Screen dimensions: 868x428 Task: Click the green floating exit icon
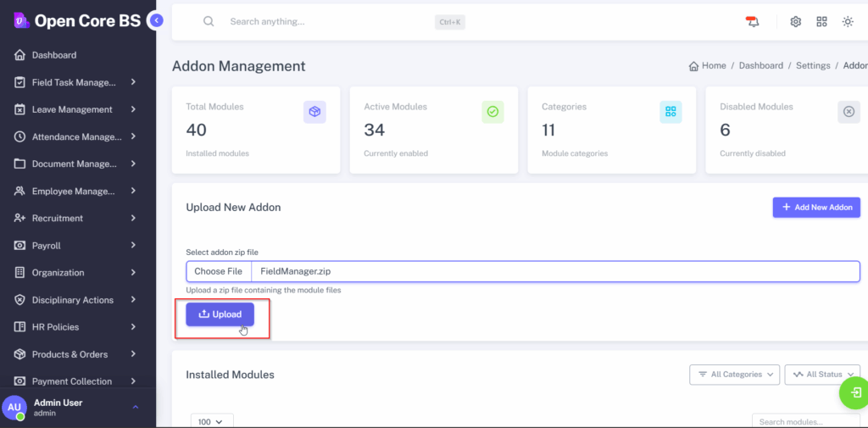tap(855, 392)
